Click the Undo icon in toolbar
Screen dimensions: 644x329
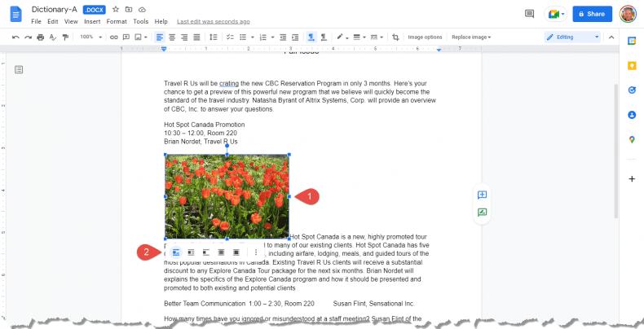15,37
